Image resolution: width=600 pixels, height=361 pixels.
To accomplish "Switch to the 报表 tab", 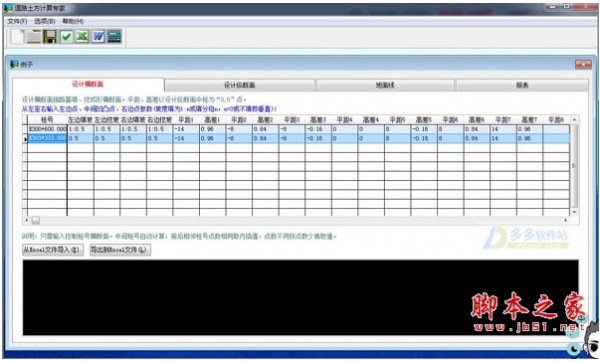I will click(522, 85).
